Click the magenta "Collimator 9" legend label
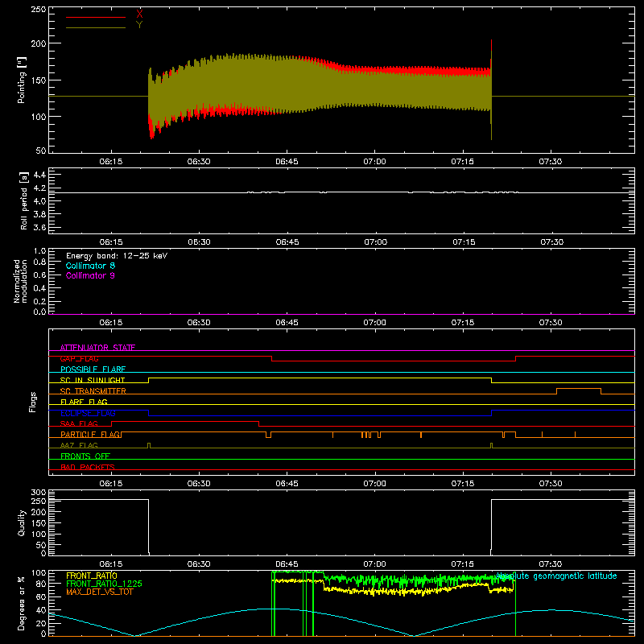The height and width of the screenshot is (644, 644). (90, 275)
